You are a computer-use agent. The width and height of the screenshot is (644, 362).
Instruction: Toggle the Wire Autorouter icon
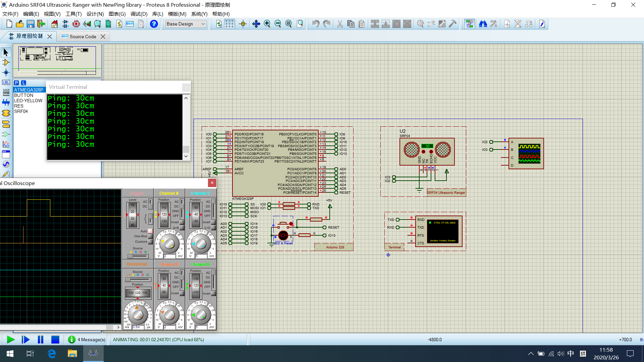470,24
